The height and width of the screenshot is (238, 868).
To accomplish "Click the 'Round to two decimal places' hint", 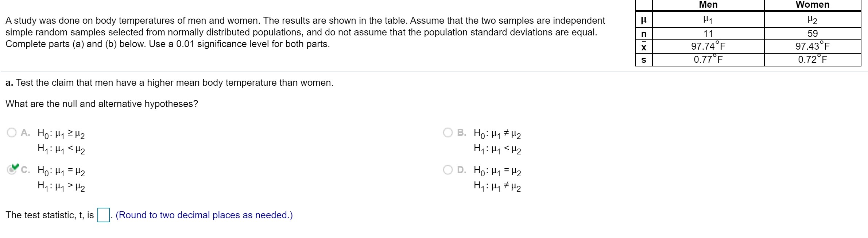I will (204, 215).
